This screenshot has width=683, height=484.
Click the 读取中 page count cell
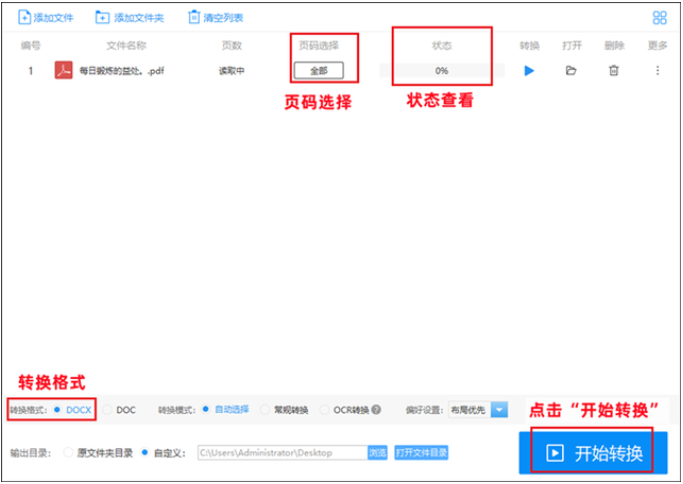pyautogui.click(x=231, y=71)
